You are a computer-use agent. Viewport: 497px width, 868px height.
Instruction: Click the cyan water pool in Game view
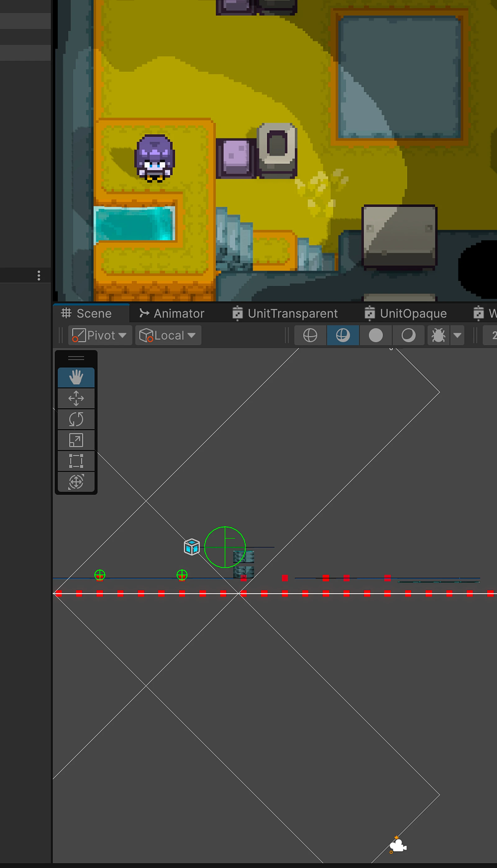[x=135, y=224]
